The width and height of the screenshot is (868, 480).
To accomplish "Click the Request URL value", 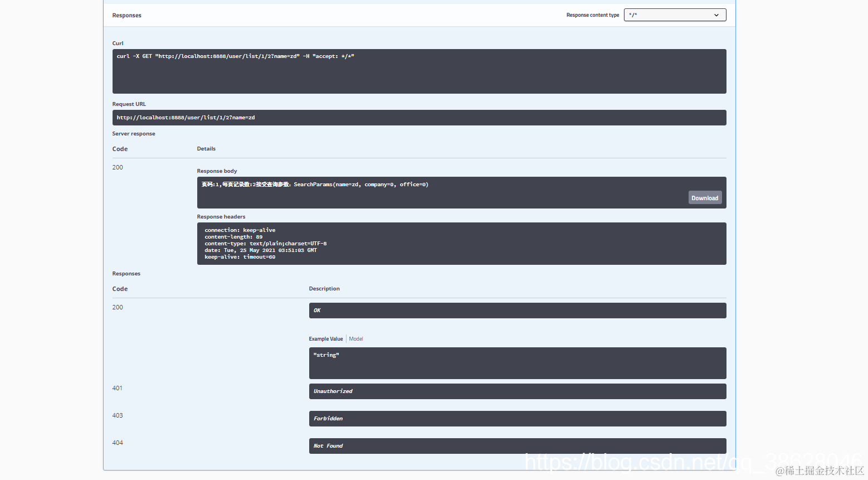I will point(419,118).
